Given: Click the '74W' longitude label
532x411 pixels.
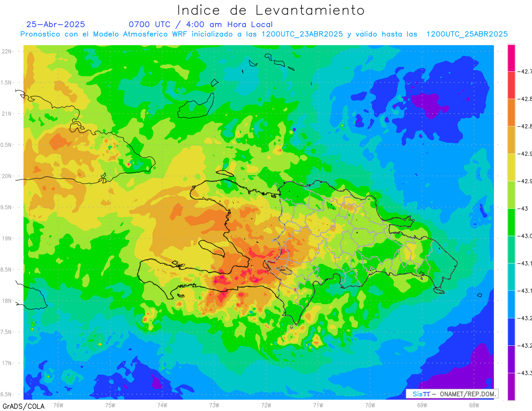Looking at the screenshot, I should click(x=162, y=405).
